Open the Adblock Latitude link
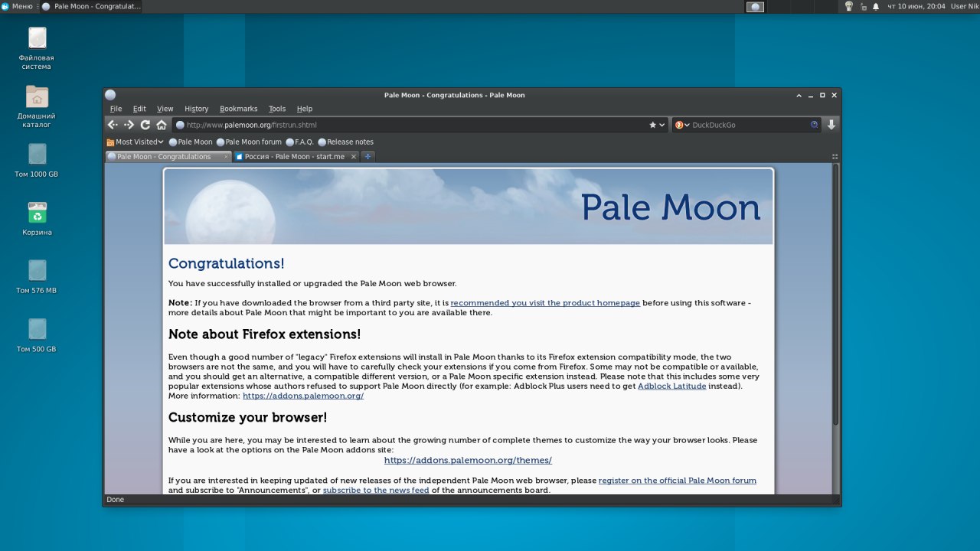The width and height of the screenshot is (980, 551). 672,386
